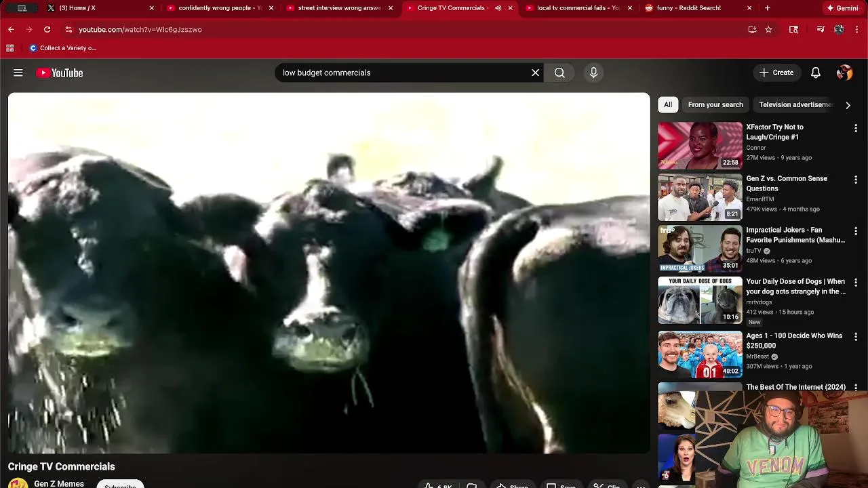Click the video player to pause
The height and width of the screenshot is (488, 868).
(329, 272)
